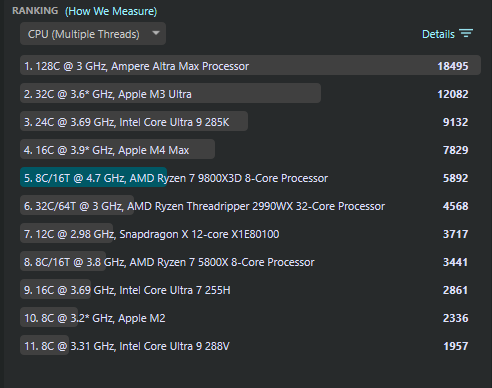This screenshot has width=492, height=388.
Task: Open the CPU (Multiple Threads) dropdown
Action: (93, 34)
